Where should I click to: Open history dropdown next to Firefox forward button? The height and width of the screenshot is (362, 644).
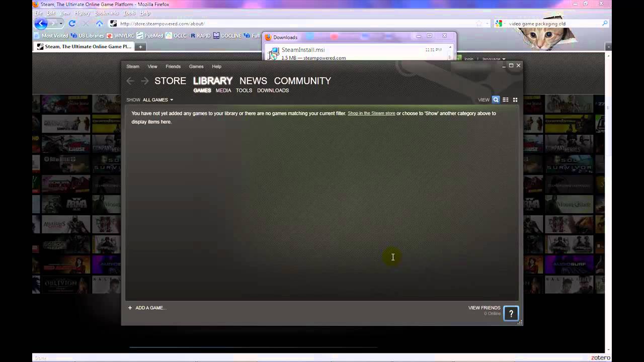pyautogui.click(x=61, y=24)
